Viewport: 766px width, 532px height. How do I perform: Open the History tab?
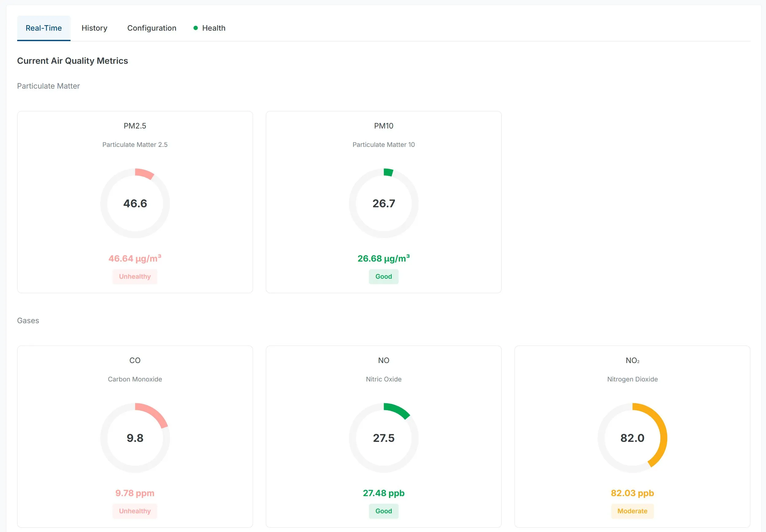94,28
